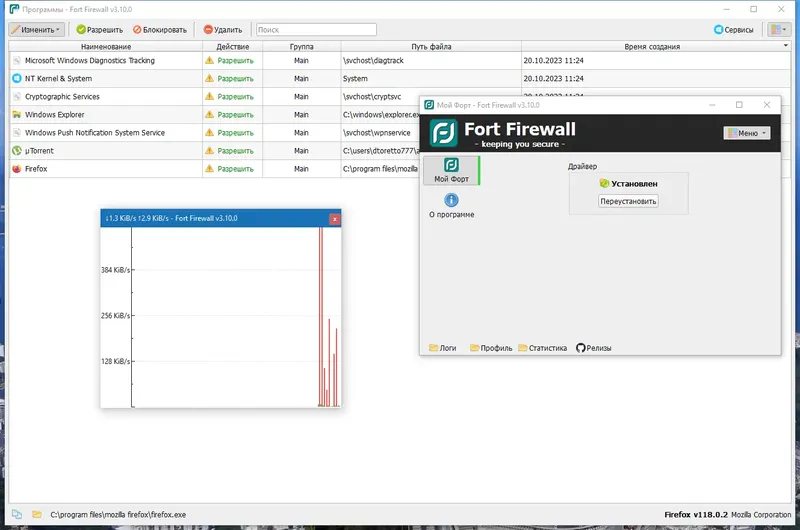The width and height of the screenshot is (800, 530).
Task: Click Разрешить action in Microsoft Windows Diagnostics row
Action: pyautogui.click(x=235, y=60)
